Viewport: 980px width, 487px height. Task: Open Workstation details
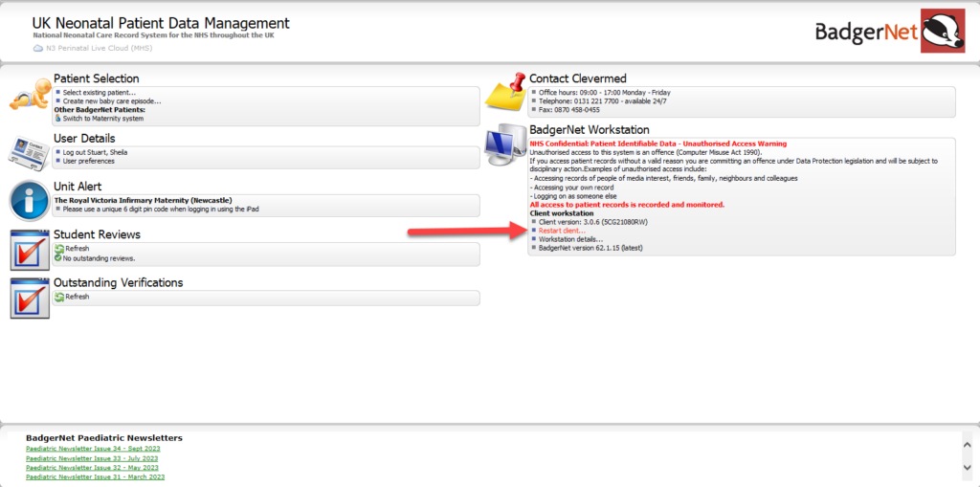pos(571,239)
